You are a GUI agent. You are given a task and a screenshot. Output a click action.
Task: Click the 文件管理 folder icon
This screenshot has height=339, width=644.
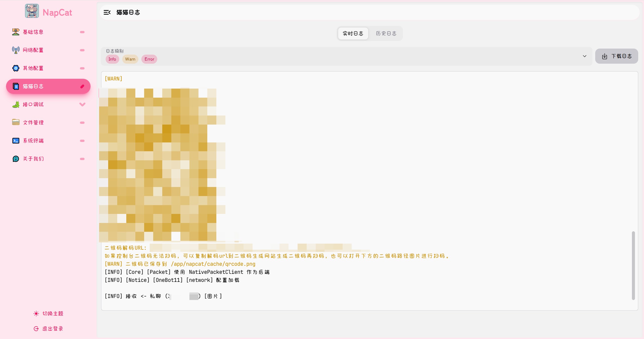pos(16,122)
